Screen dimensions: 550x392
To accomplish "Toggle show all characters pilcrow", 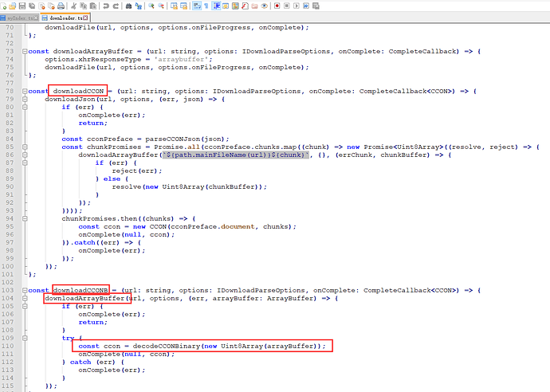I will coord(206,6).
